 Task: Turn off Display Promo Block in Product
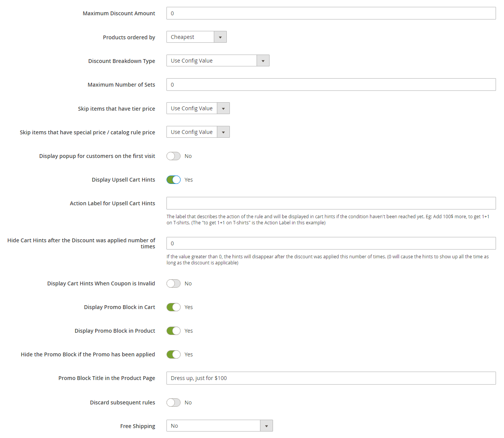[173, 331]
